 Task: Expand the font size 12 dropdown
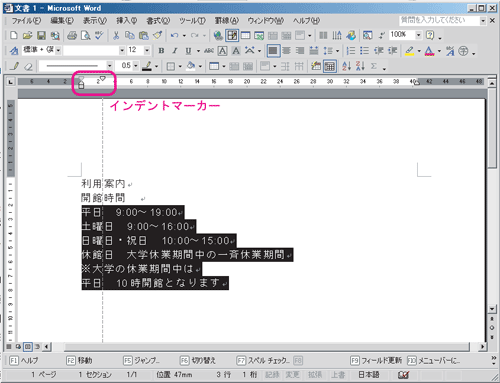point(147,50)
